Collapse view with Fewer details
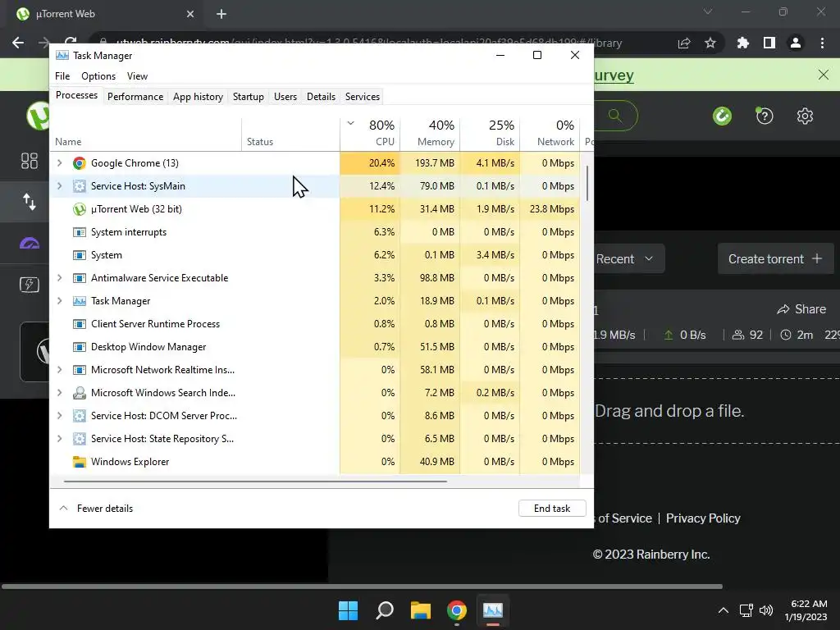The height and width of the screenshot is (630, 840). 96,509
